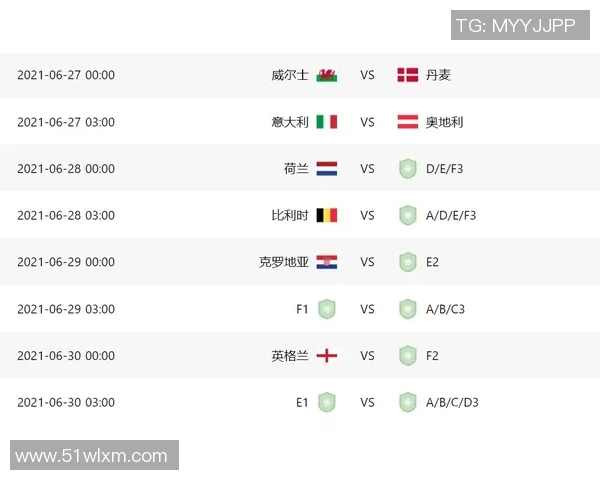Viewport: 600px width, 480px height.
Task: Click the Italy flag icon
Action: 327,122
